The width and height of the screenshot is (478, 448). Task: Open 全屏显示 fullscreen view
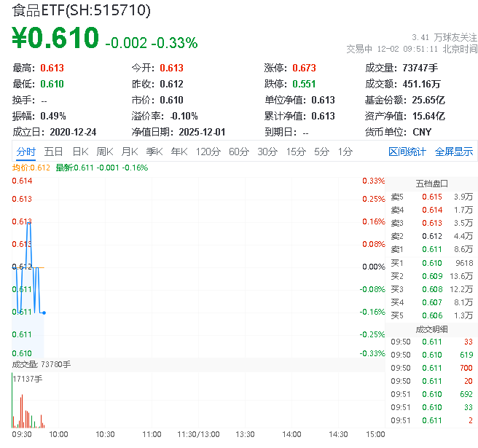coord(453,152)
